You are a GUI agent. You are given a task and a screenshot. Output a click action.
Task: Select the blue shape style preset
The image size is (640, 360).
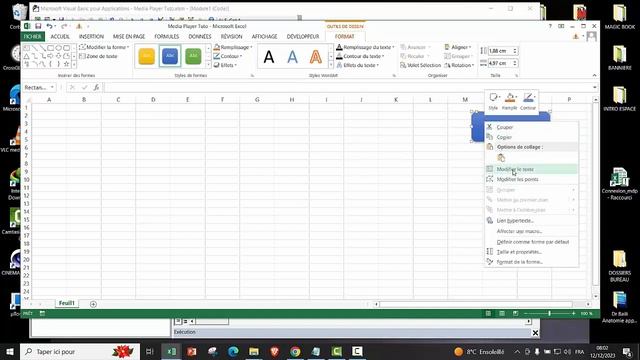[170, 56]
